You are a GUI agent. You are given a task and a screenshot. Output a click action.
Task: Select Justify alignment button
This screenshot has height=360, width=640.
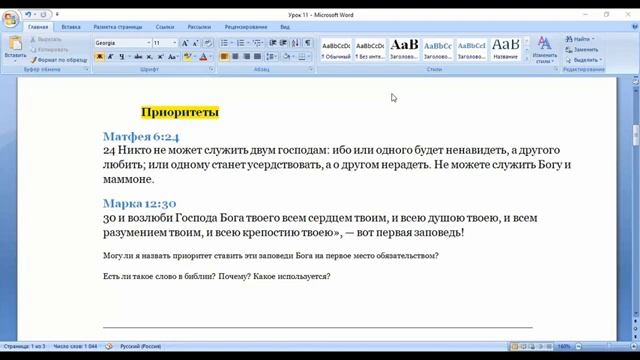click(257, 57)
